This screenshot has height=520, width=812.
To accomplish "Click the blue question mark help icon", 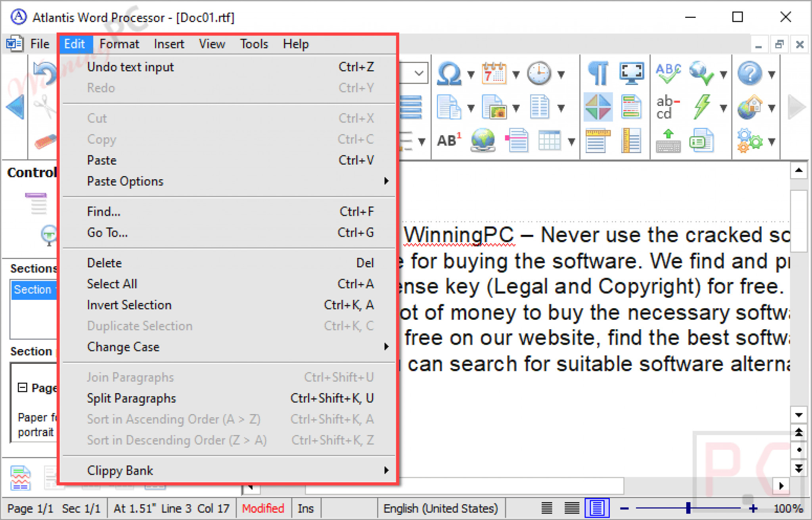I will click(749, 74).
